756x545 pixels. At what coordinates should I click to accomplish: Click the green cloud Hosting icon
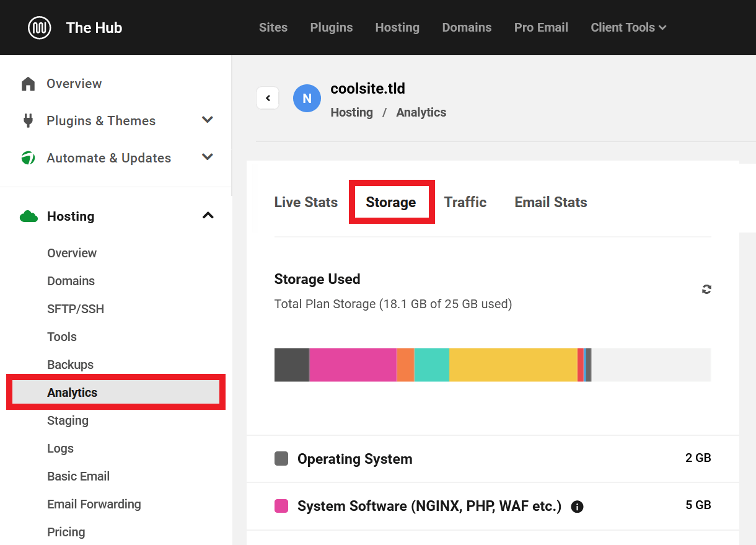29,216
